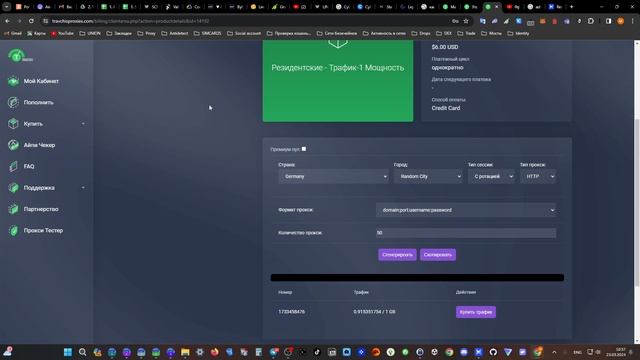Screen dimensions: 640x360
Task: Show hidden system tray icons
Action: 554,352
